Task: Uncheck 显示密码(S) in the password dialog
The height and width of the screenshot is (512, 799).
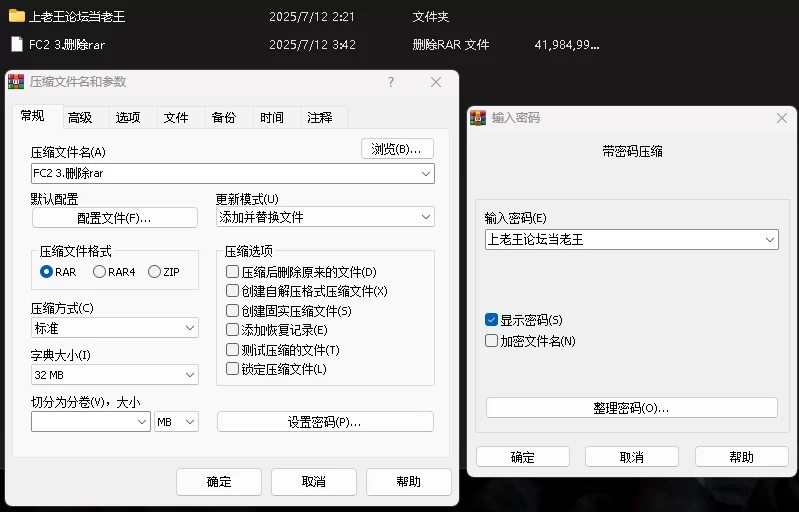Action: (x=491, y=320)
